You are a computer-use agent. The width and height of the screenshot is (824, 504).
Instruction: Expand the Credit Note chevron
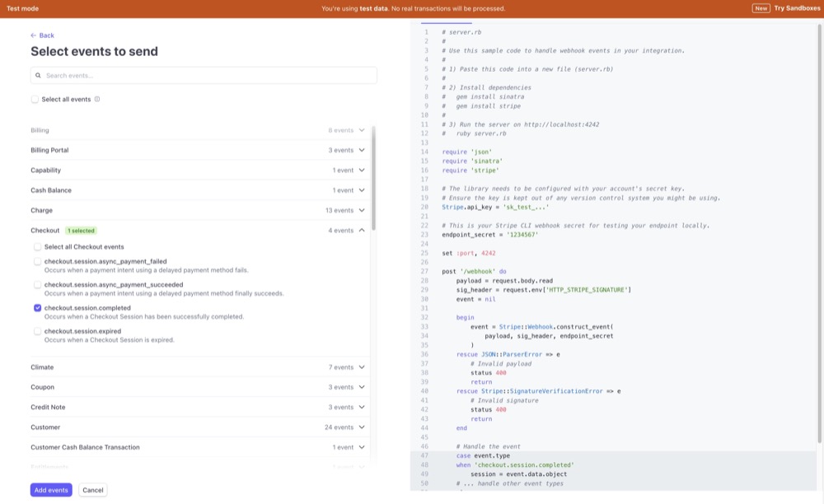coord(362,407)
